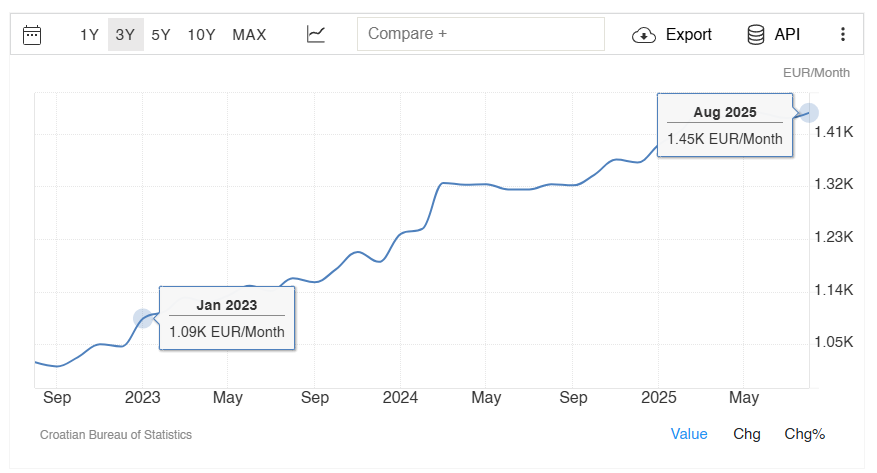The height and width of the screenshot is (473, 877).
Task: Click the API database icon
Action: (756, 35)
